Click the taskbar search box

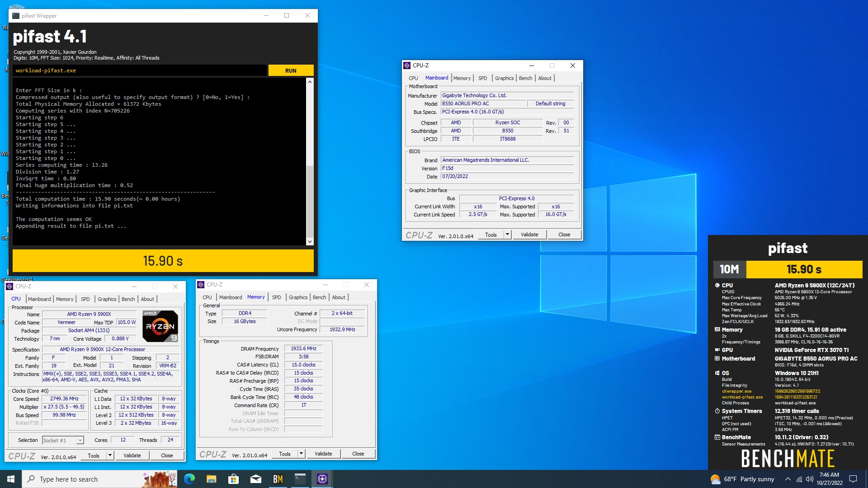coord(99,479)
